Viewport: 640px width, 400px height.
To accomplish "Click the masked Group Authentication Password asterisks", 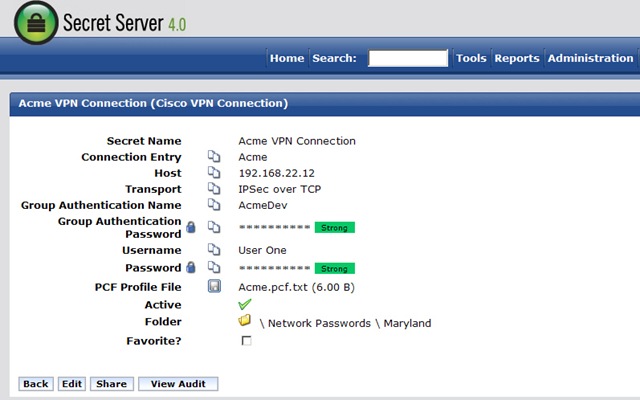I will pos(275,227).
